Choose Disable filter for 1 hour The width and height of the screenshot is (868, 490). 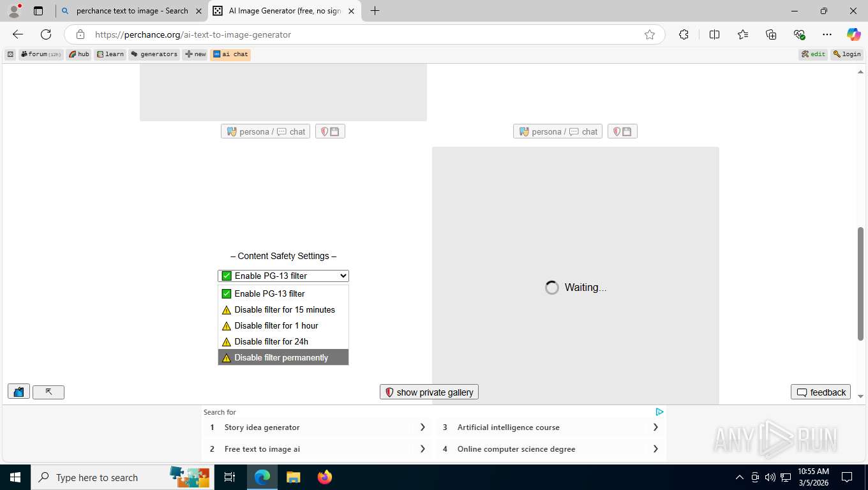283,325
